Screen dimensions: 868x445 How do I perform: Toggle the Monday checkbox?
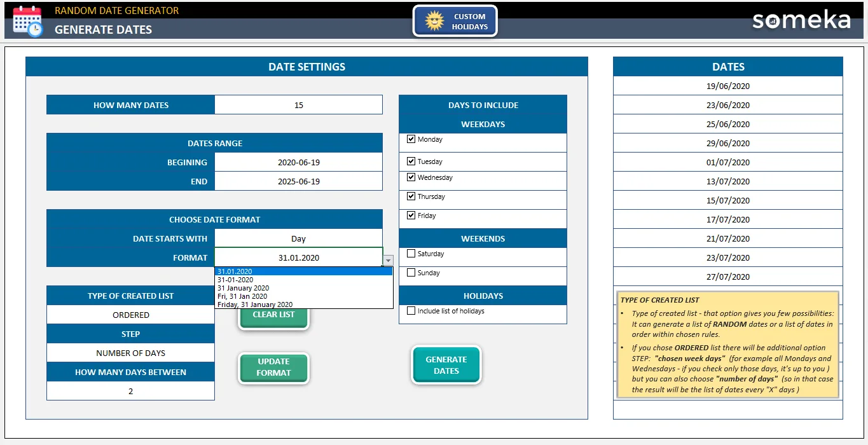coord(411,139)
